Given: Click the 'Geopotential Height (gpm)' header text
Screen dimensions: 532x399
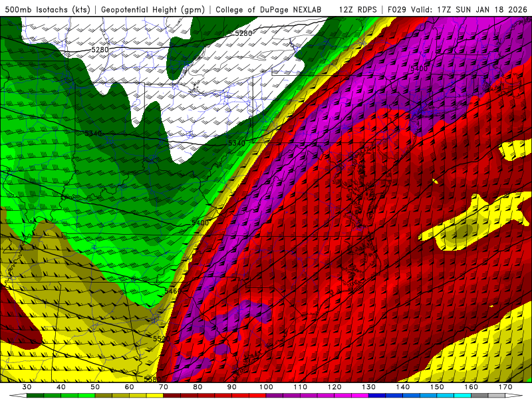Looking at the screenshot, I should [153, 10].
